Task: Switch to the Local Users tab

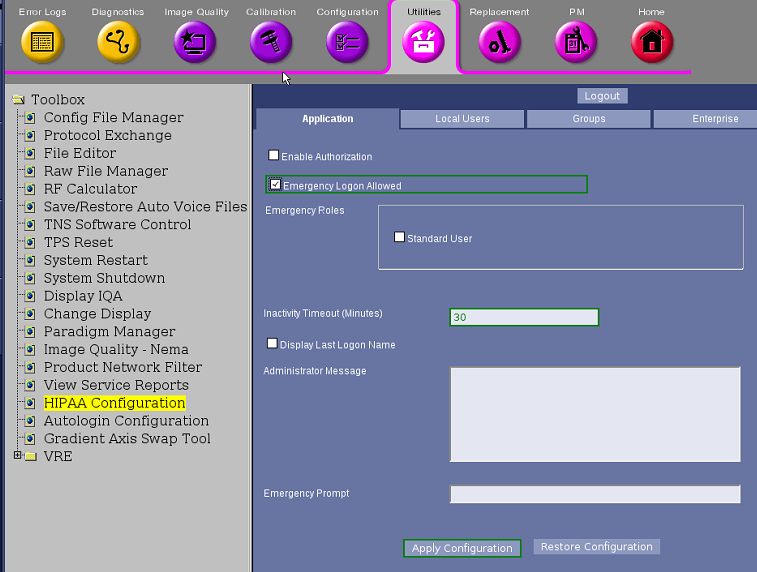Action: (x=462, y=119)
